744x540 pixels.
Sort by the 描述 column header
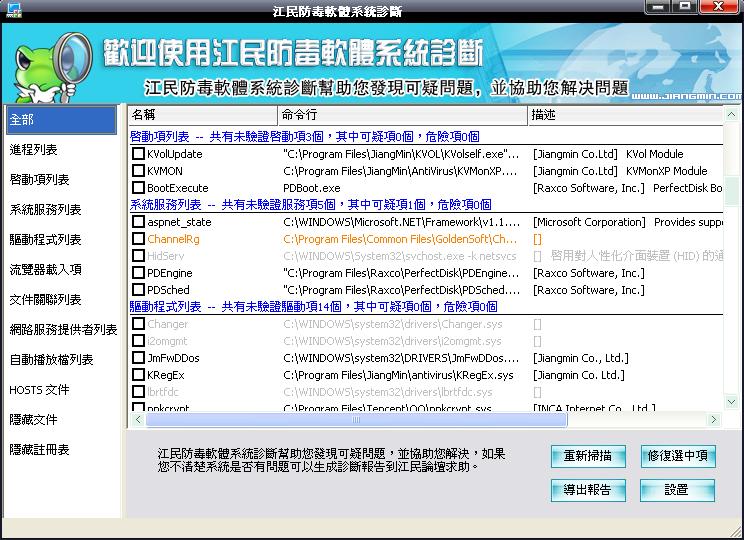tap(626, 115)
